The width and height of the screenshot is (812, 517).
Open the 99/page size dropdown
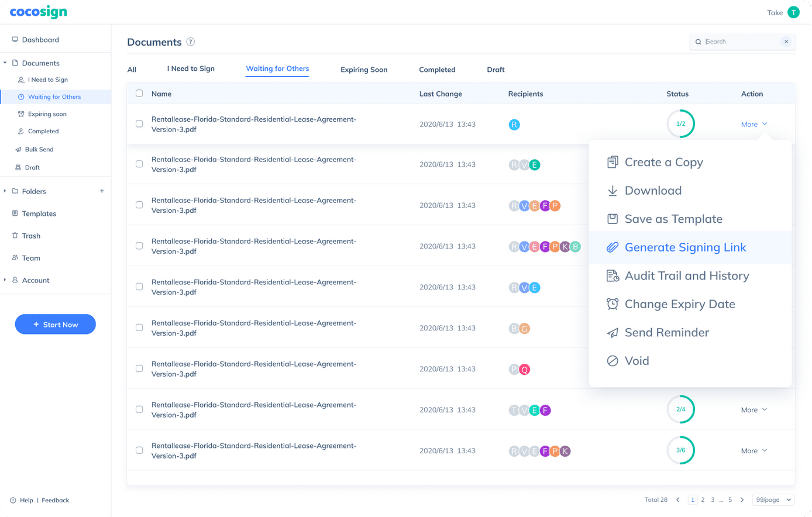tap(773, 500)
